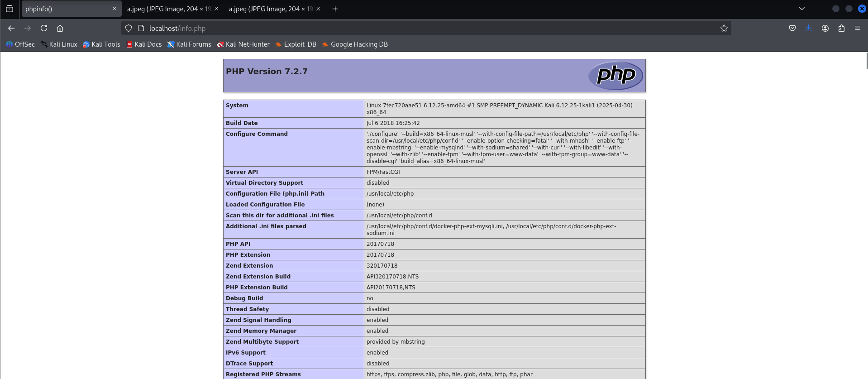Image resolution: width=868 pixels, height=379 pixels.
Task: Open the Downloads panel
Action: (808, 28)
